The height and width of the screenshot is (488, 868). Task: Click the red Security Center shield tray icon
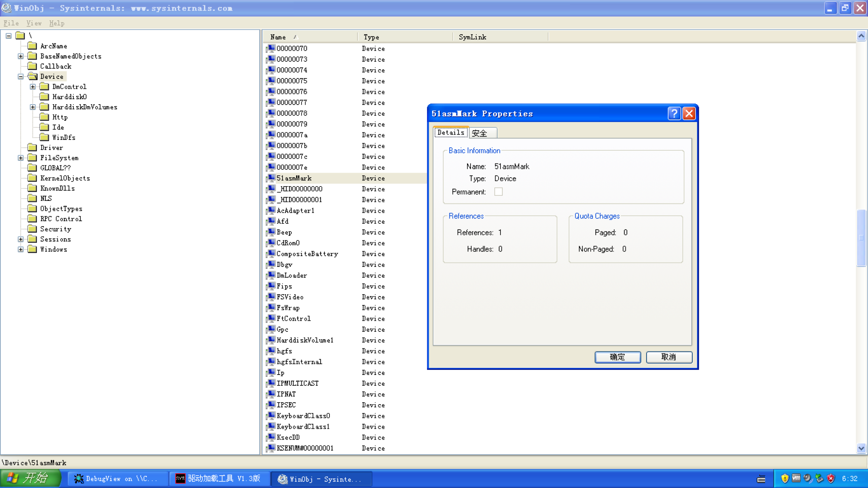click(x=831, y=478)
